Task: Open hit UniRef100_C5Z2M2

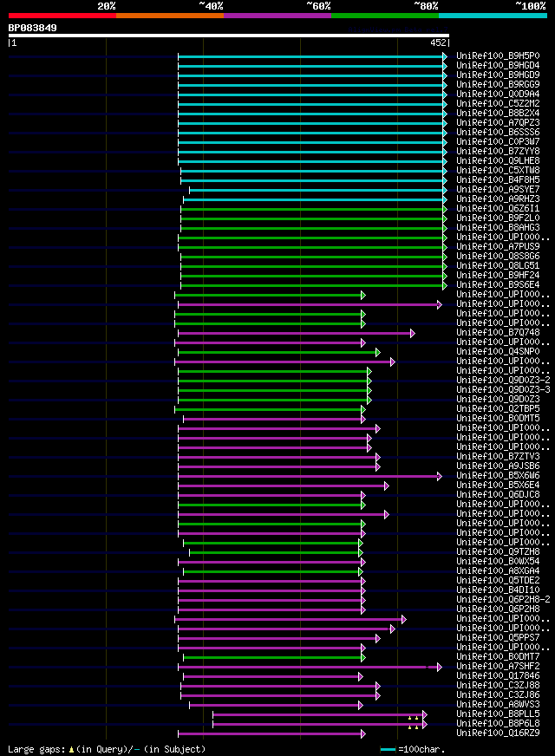Action: 498,104
